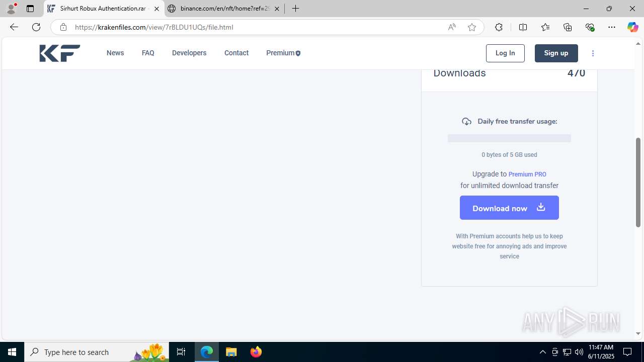Image resolution: width=644 pixels, height=362 pixels.
Task: Open the site three-dot options menu
Action: click(x=593, y=53)
